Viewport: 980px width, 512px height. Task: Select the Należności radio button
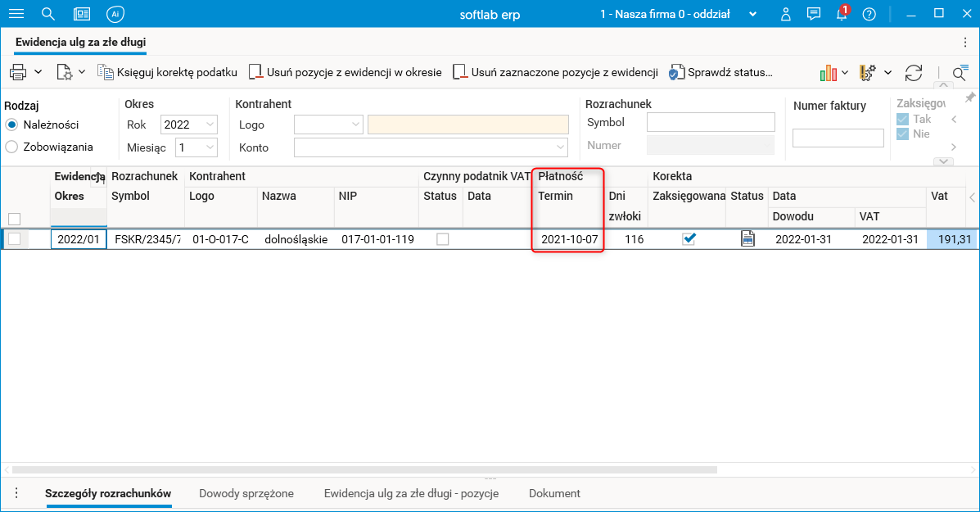11,125
